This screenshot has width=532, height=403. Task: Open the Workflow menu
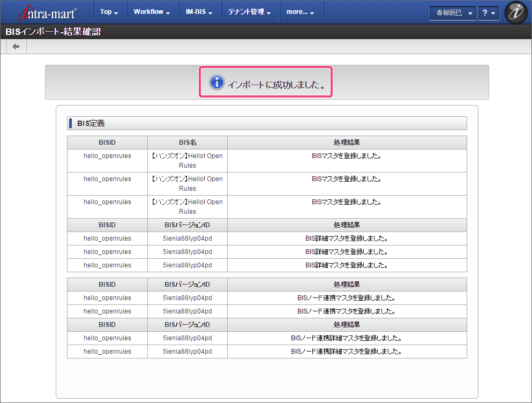152,12
